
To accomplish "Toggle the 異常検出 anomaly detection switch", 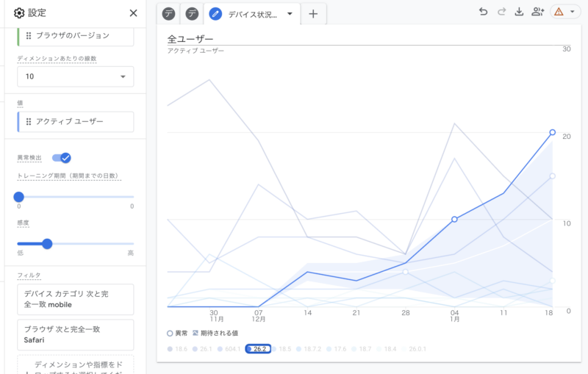I will pyautogui.click(x=62, y=158).
